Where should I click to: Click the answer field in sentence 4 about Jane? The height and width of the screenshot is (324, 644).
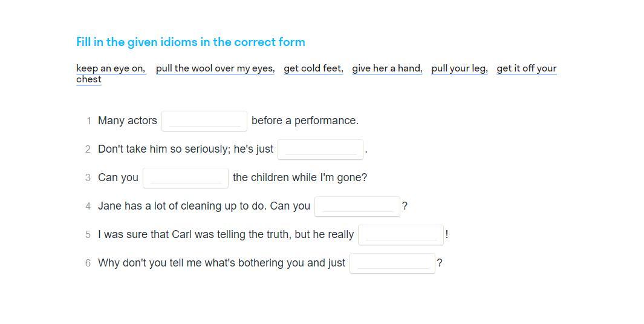(357, 206)
